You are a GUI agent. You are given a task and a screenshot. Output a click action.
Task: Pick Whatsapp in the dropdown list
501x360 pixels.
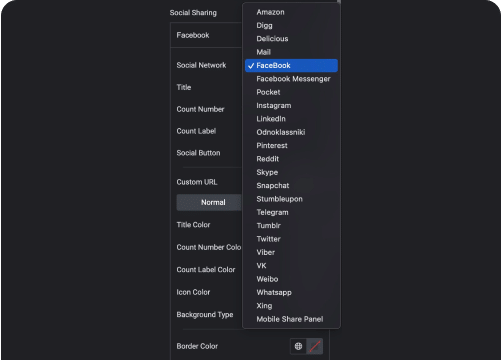[291, 292]
